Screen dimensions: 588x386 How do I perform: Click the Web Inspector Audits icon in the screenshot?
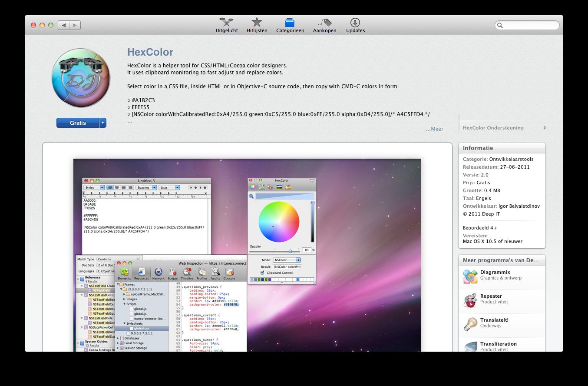point(215,273)
